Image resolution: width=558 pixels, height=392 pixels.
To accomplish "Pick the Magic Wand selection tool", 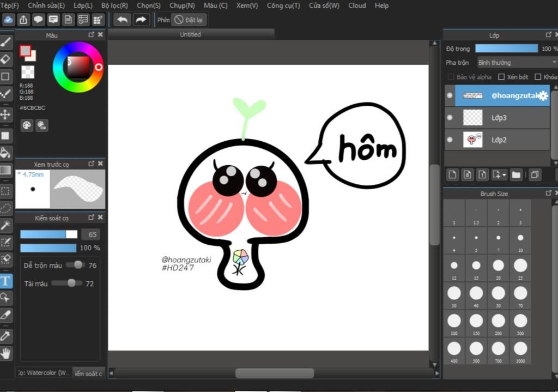I will coord(6,225).
